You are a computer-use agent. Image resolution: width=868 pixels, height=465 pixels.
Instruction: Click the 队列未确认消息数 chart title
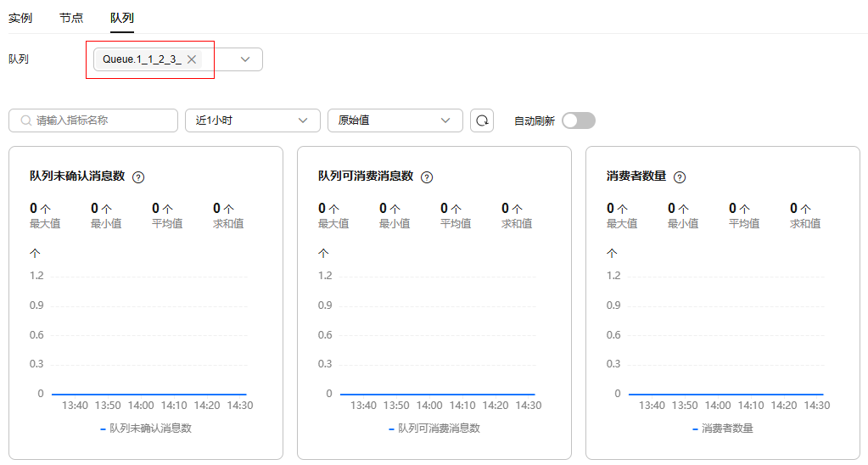[x=77, y=176]
